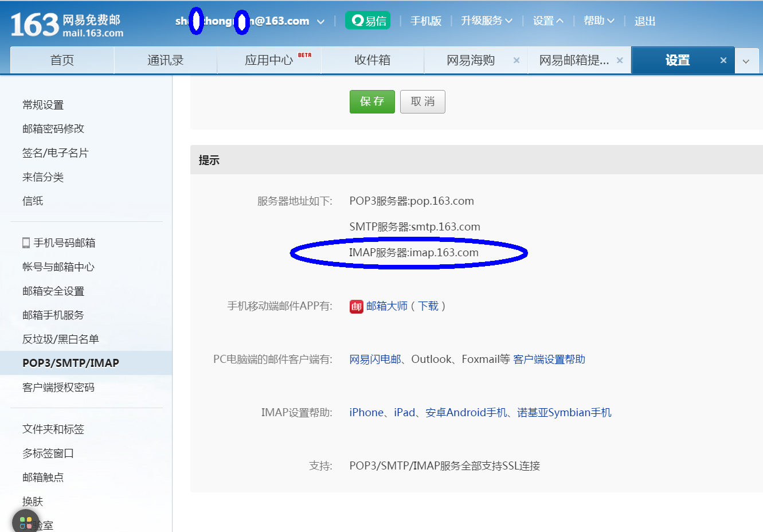
Task: Open 邮箱安全设置
Action: 53,291
